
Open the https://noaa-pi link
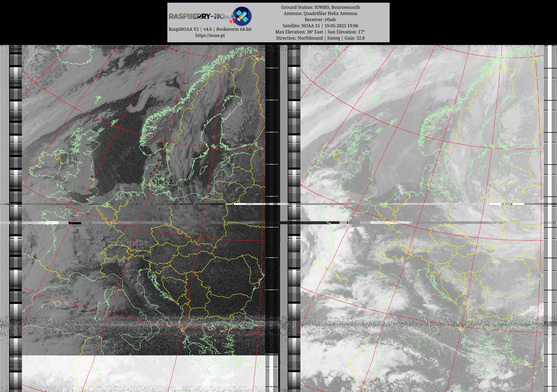pyautogui.click(x=210, y=35)
